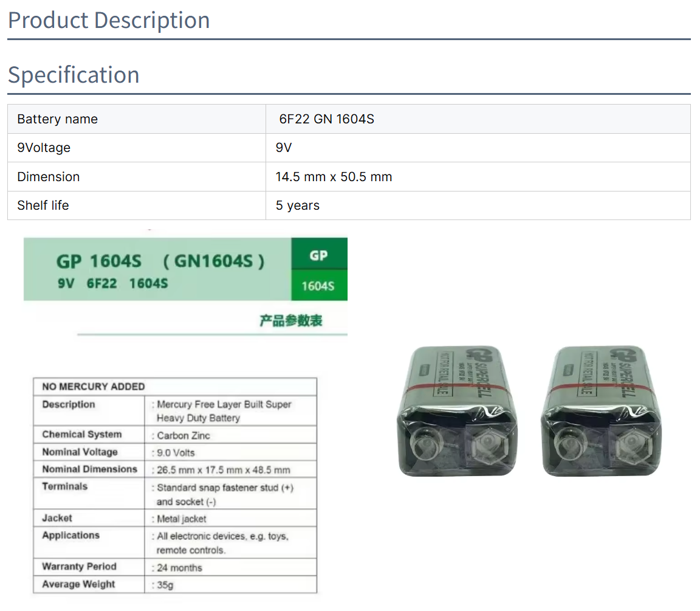Click the 9Voltage row label
The image size is (700, 611).
pyautogui.click(x=44, y=148)
